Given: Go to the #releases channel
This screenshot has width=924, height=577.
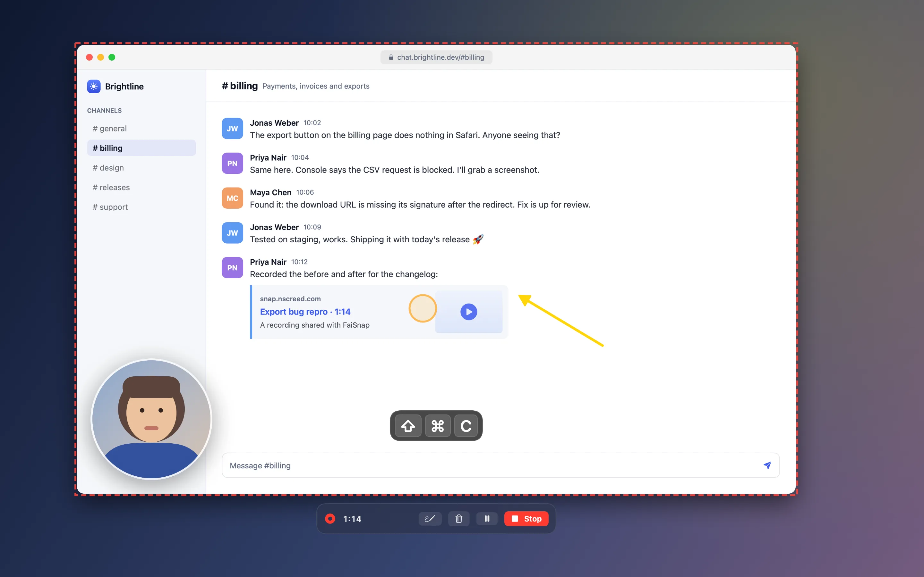Looking at the screenshot, I should 141,188.
